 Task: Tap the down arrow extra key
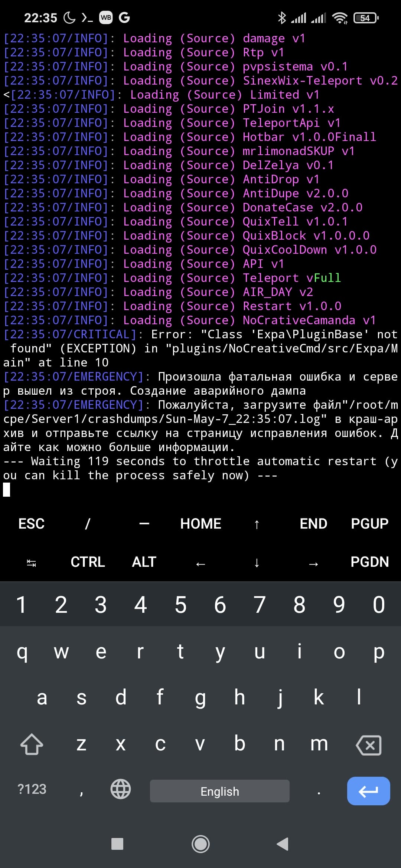point(257,563)
